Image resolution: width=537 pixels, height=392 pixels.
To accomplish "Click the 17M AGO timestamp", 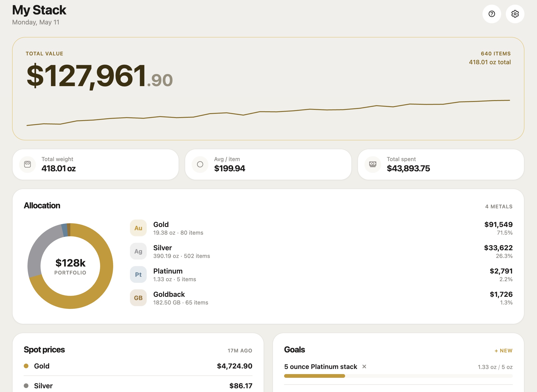I will click(240, 351).
